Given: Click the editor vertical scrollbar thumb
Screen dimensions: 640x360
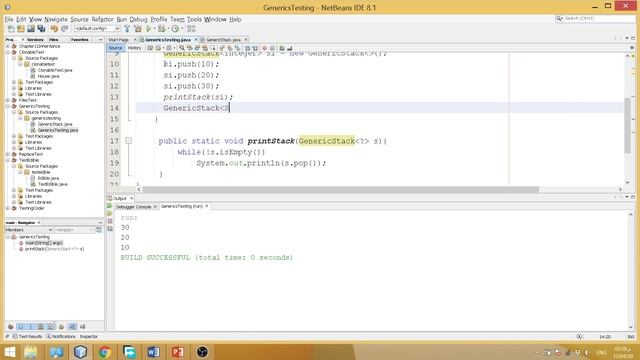Looking at the screenshot, I should [627, 126].
